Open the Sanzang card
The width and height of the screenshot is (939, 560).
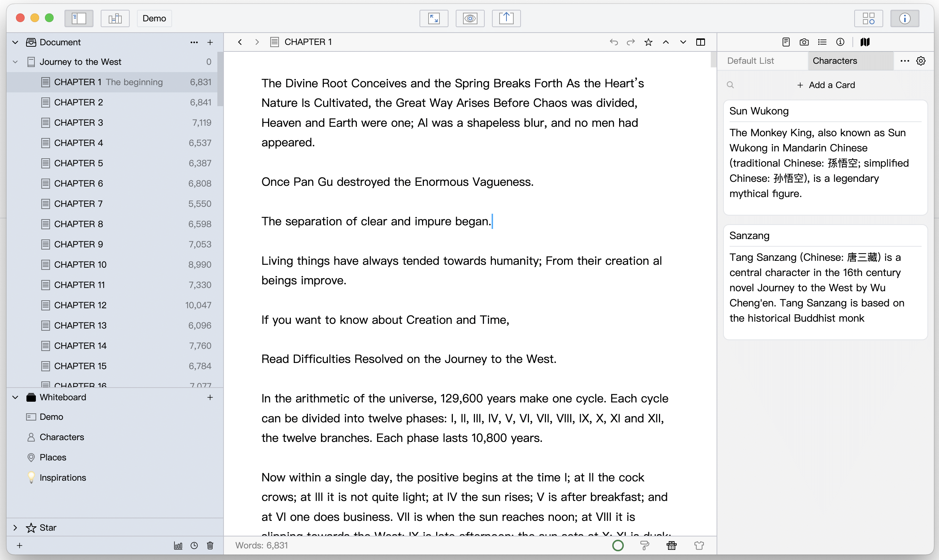825,282
